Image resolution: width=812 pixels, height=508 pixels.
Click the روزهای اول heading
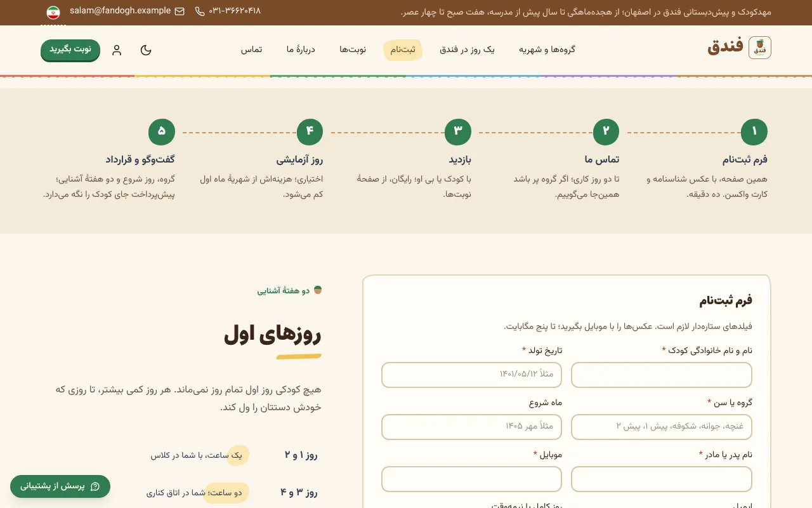pos(273,335)
